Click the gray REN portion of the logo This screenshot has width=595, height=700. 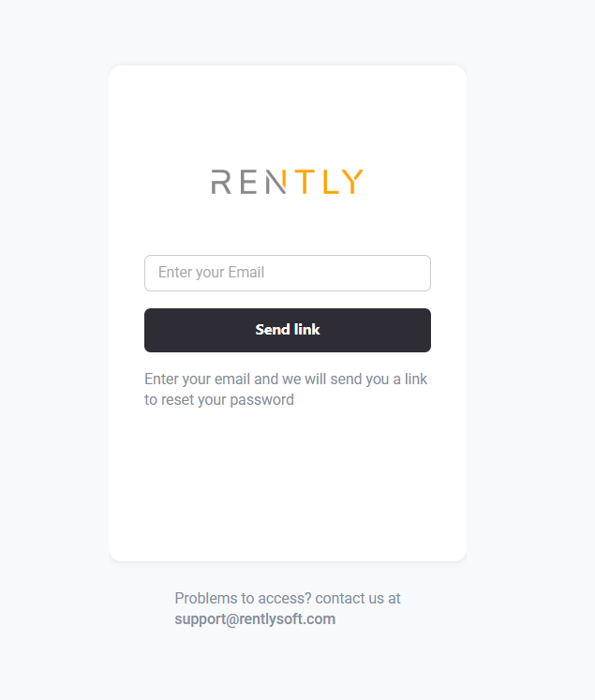coord(248,182)
